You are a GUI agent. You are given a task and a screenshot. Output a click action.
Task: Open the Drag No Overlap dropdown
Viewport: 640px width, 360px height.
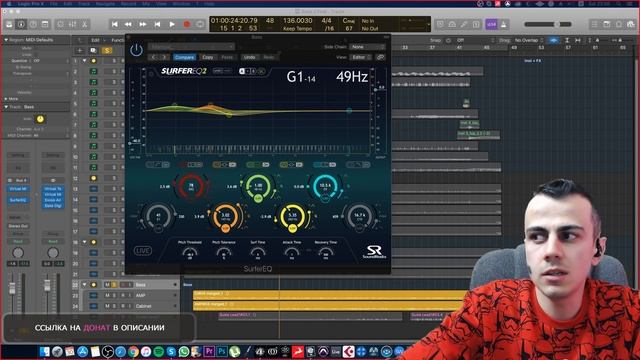pos(529,40)
